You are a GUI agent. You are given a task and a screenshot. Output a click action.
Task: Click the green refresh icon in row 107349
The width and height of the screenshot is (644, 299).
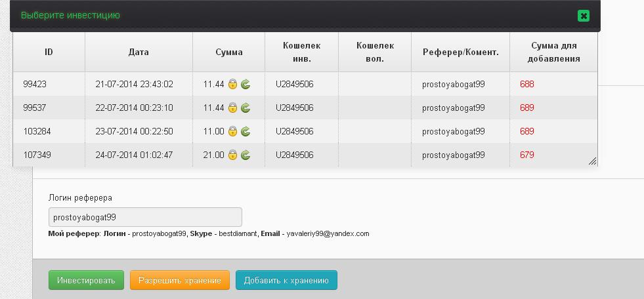tap(246, 155)
